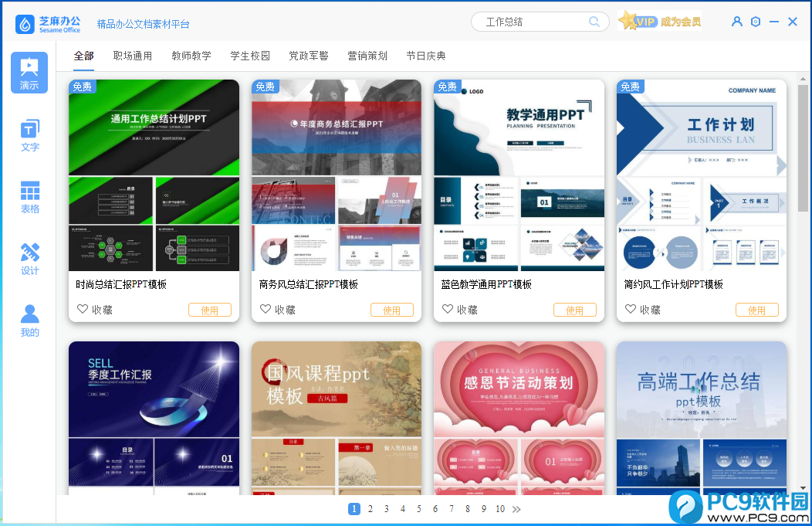
Task: Use the 蓝色教学通用PPT模板 template
Action: pyautogui.click(x=574, y=310)
